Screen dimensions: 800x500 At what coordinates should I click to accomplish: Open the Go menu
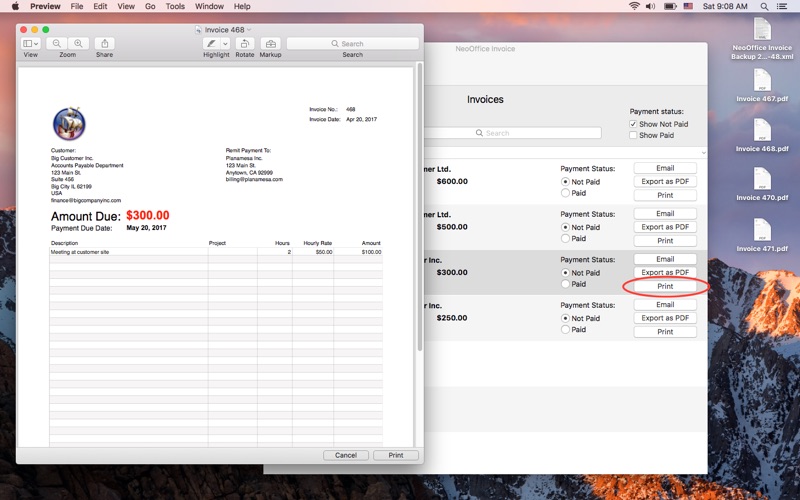(x=150, y=6)
